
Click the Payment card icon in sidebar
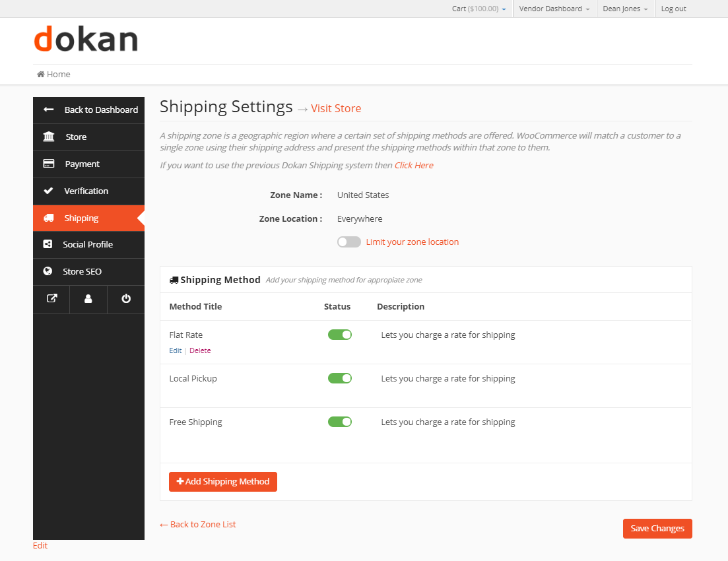point(48,164)
